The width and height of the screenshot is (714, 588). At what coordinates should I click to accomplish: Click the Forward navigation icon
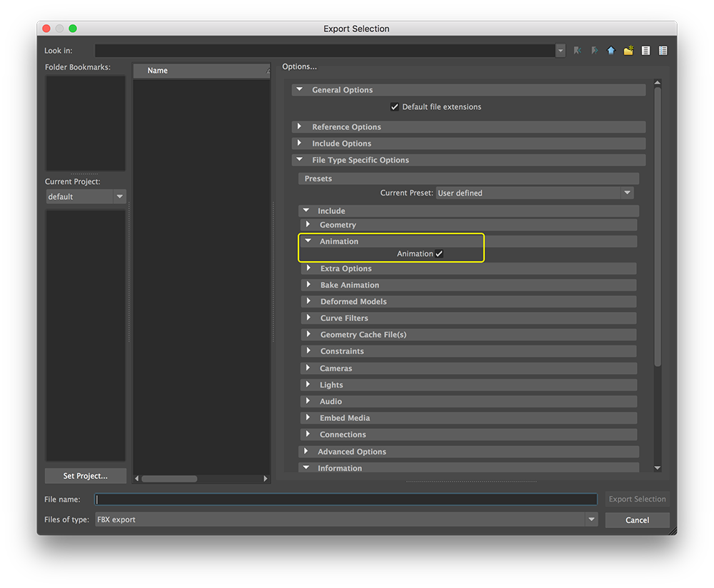(594, 51)
